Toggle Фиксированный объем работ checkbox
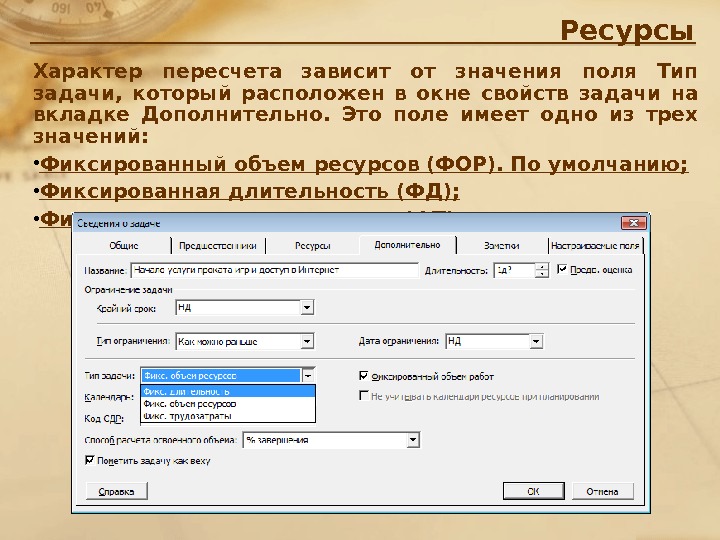 pos(363,376)
